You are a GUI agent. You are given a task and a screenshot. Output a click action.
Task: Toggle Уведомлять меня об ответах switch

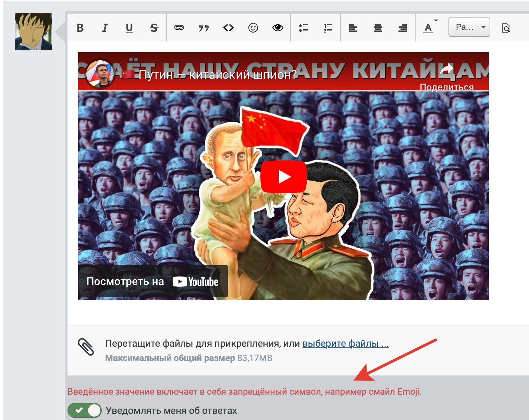point(84,410)
